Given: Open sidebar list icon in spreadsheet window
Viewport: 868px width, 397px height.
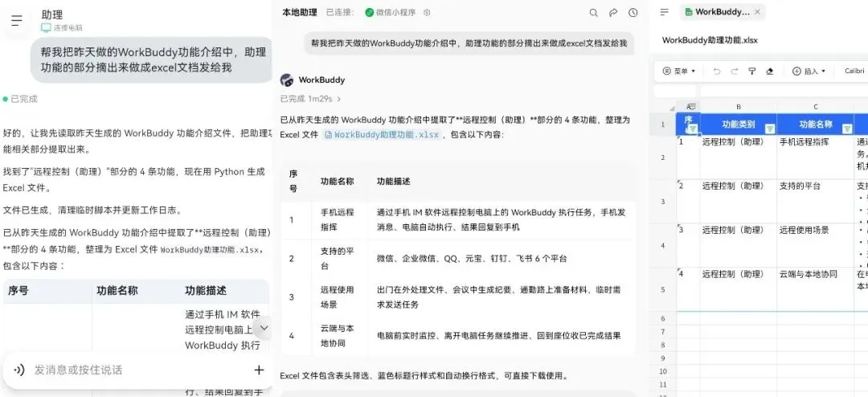Looking at the screenshot, I should (x=665, y=11).
